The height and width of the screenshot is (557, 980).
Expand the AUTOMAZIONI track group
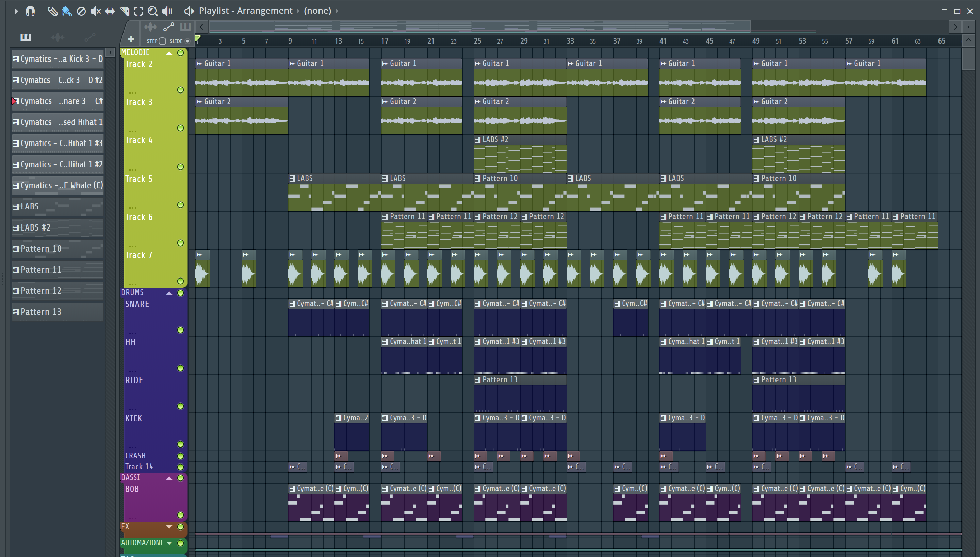coord(169,543)
